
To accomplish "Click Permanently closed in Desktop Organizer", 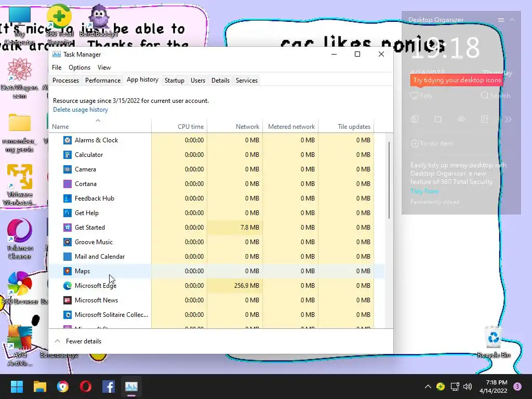I will click(x=435, y=202).
